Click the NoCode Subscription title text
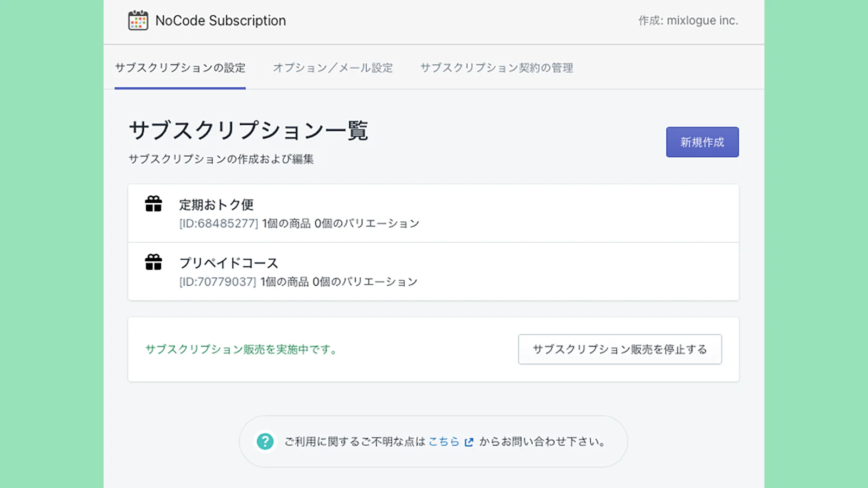Screen dimensions: 868x488 220,21
